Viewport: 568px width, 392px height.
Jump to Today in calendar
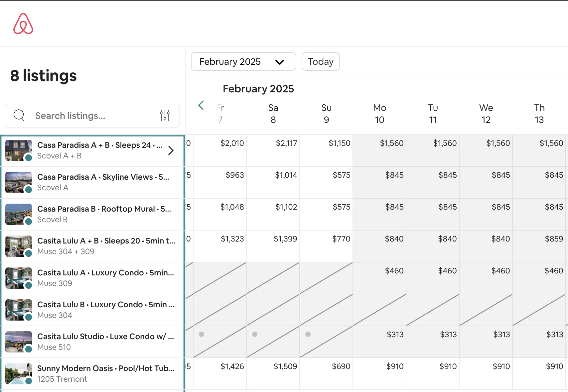click(x=320, y=62)
